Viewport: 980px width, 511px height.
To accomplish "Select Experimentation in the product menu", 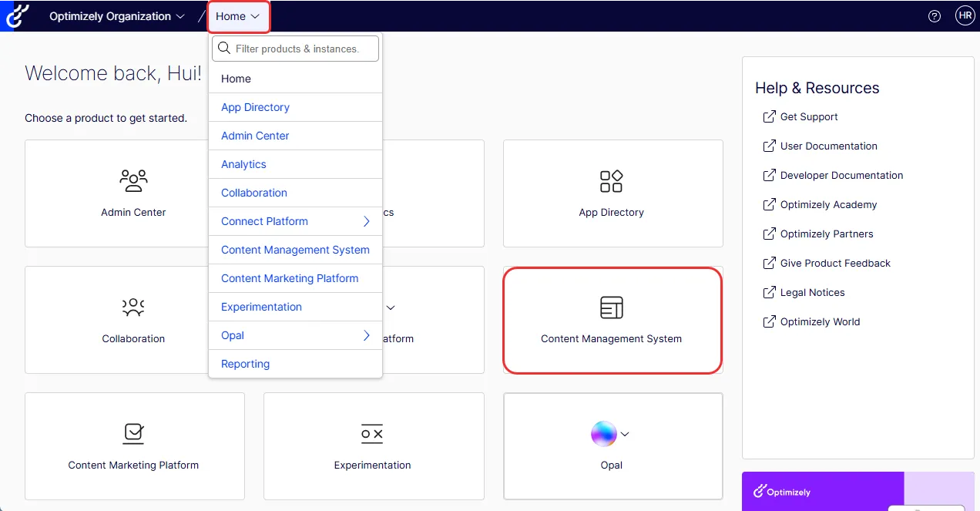I will point(295,307).
